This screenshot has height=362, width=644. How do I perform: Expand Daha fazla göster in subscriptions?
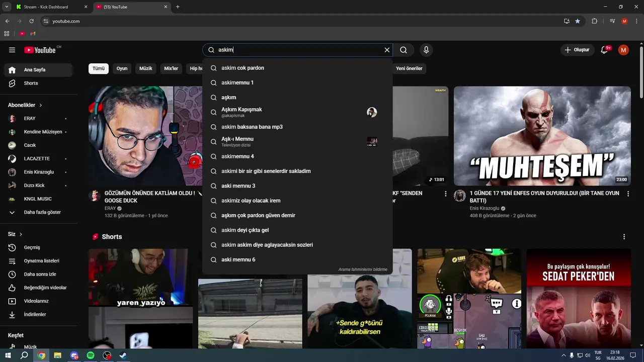(39, 212)
